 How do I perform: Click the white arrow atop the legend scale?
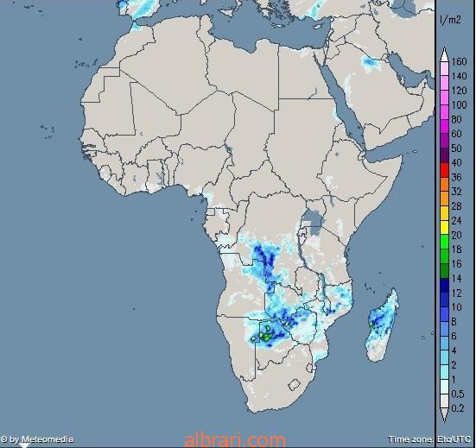(x=444, y=54)
